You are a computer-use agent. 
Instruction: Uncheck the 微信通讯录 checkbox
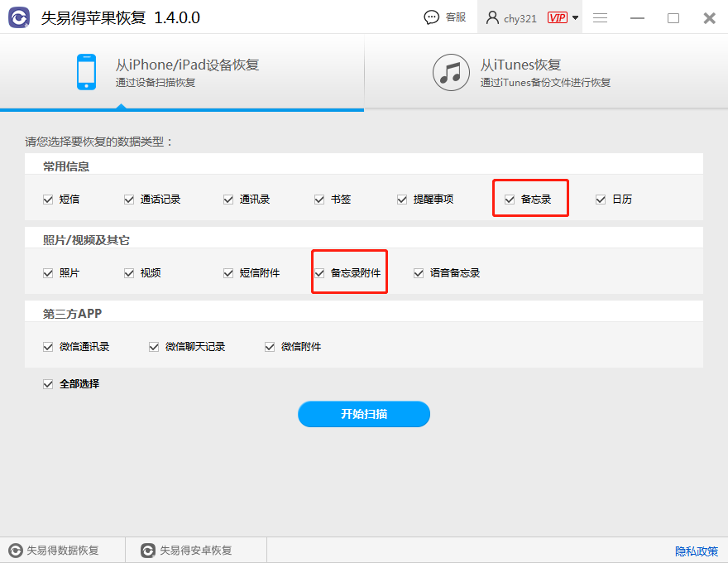pyautogui.click(x=48, y=347)
